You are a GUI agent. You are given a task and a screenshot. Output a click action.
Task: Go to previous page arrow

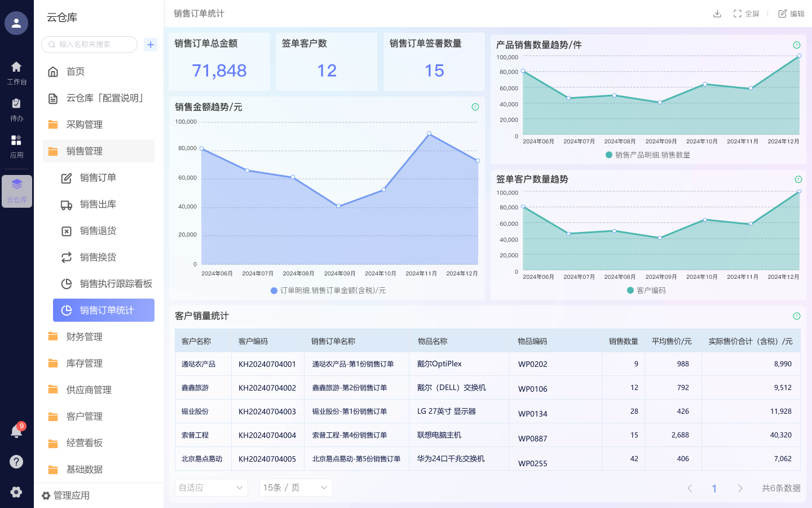pyautogui.click(x=689, y=488)
